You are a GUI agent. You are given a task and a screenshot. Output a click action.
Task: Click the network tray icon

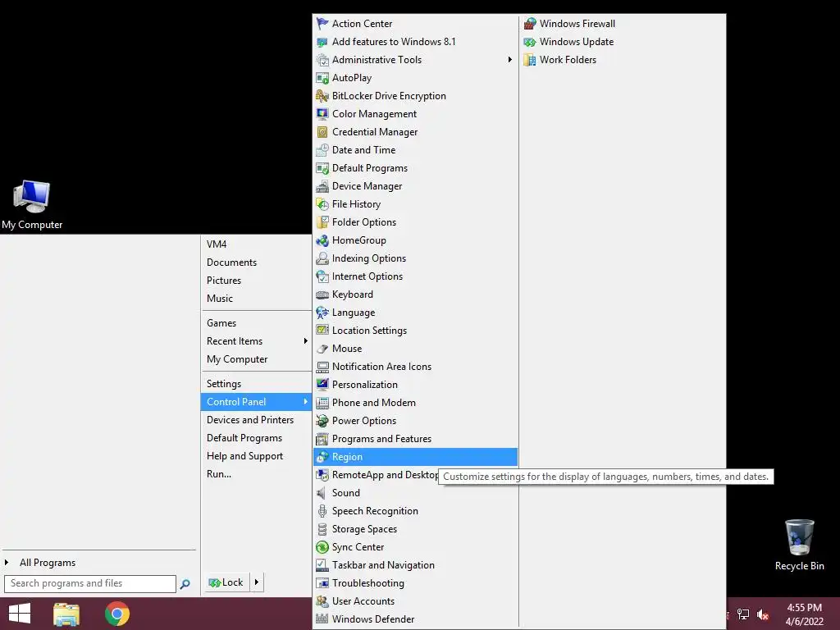(x=743, y=614)
